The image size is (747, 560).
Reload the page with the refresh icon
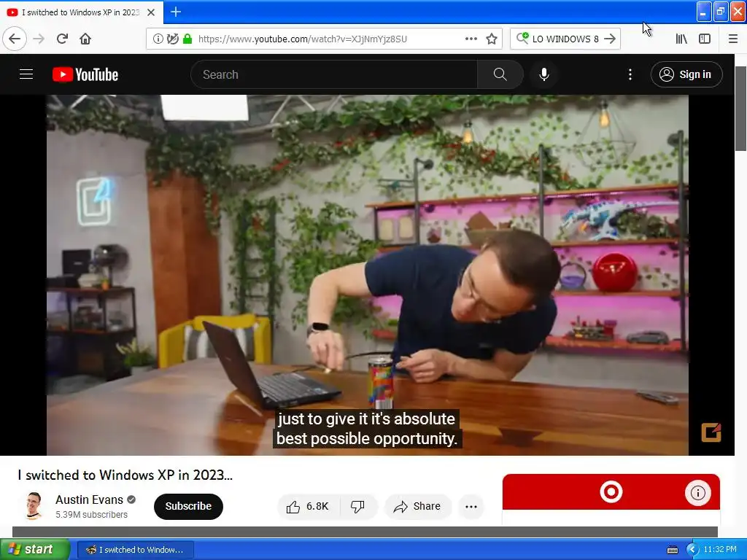tap(63, 39)
